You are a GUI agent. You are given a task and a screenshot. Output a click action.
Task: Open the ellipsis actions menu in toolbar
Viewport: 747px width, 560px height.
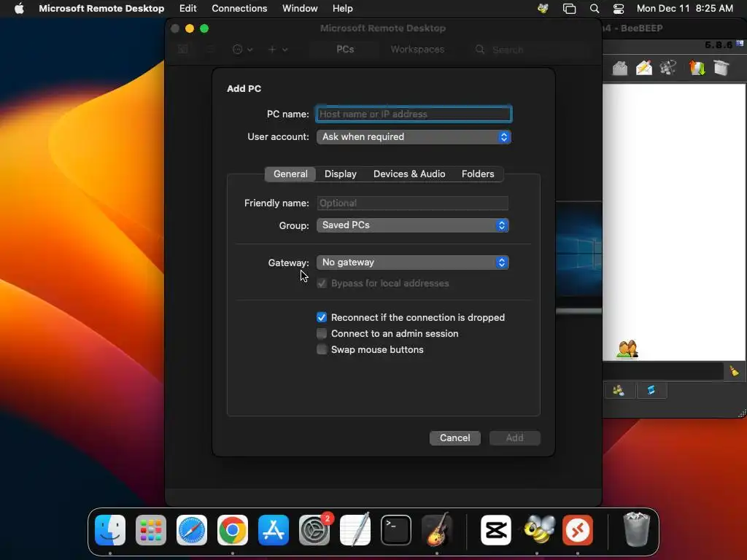242,50
